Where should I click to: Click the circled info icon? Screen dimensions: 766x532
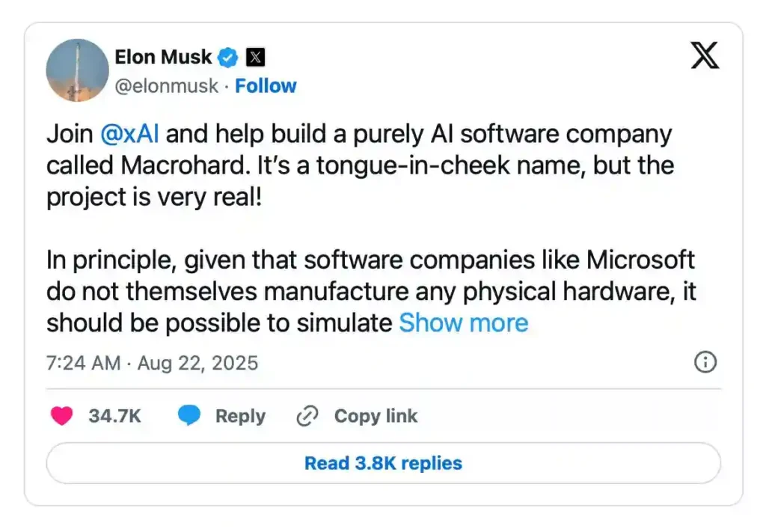[x=705, y=363]
